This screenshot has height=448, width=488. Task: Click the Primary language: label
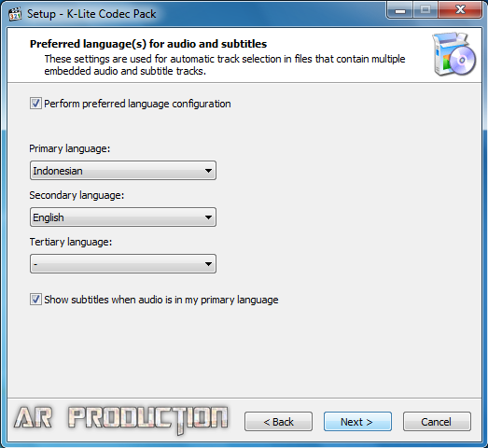(70, 148)
